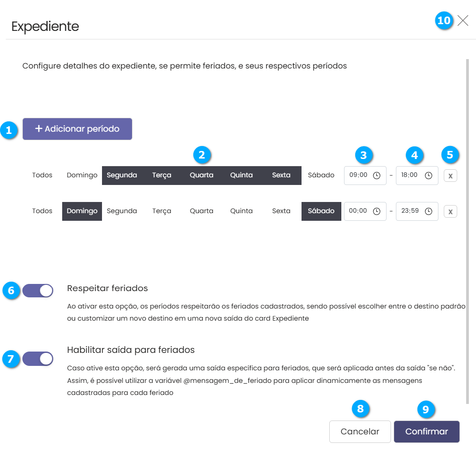Click the Cancelar button
The width and height of the screenshot is (476, 455).
tap(360, 432)
